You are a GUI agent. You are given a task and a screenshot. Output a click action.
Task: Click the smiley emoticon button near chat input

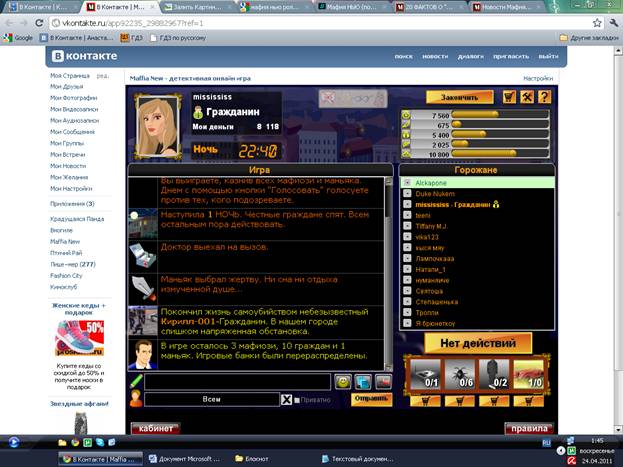[x=343, y=382]
